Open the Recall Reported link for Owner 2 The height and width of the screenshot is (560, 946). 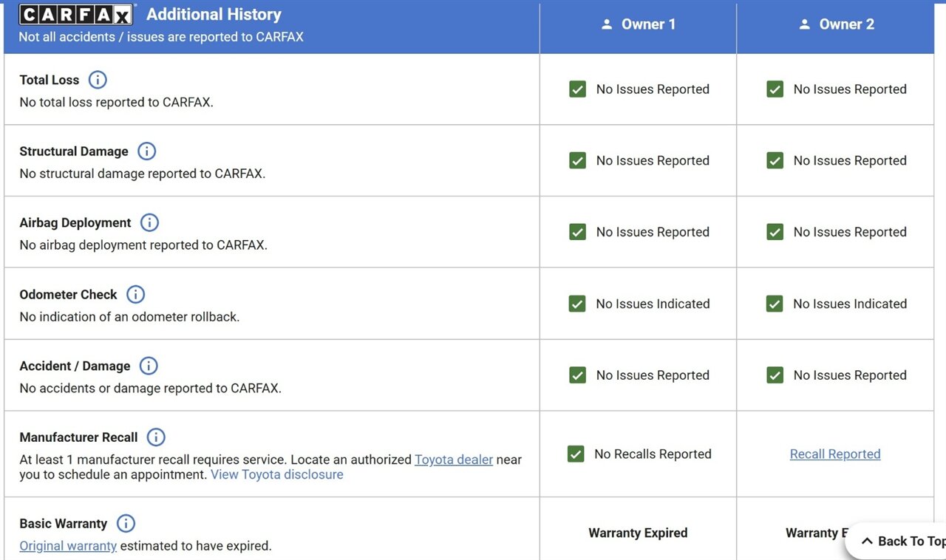[834, 454]
